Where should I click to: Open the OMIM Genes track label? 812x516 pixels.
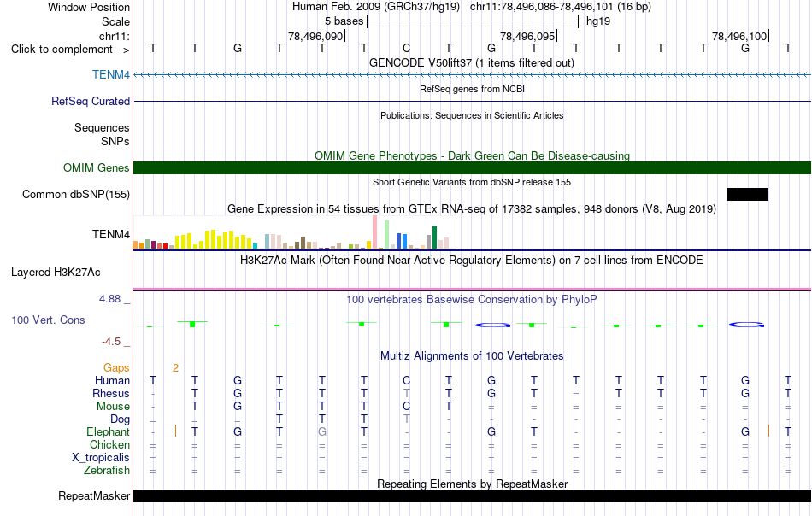97,167
